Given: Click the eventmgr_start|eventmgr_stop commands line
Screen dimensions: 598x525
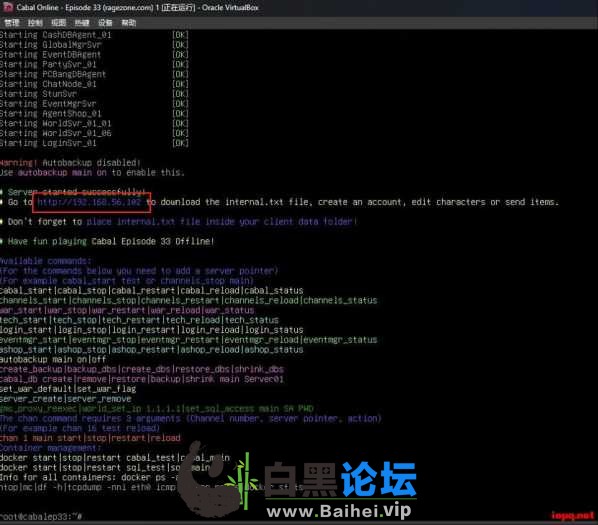Looking at the screenshot, I should (x=188, y=340).
